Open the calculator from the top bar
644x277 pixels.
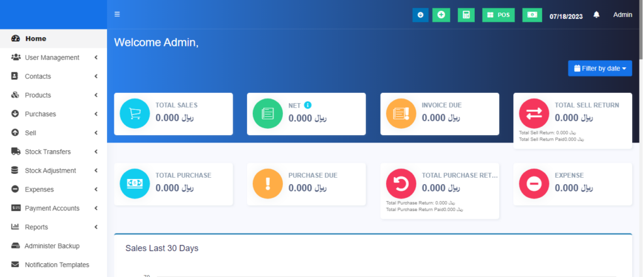pos(466,15)
